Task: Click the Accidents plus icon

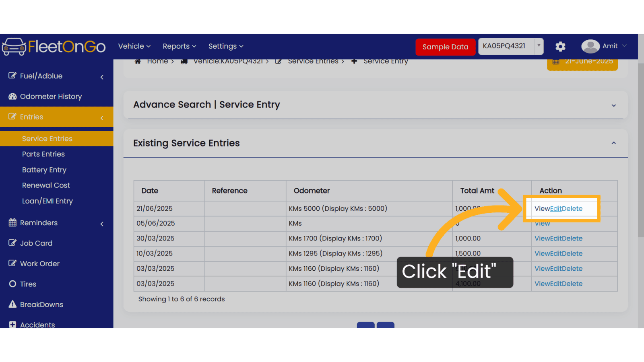Action: pyautogui.click(x=12, y=325)
